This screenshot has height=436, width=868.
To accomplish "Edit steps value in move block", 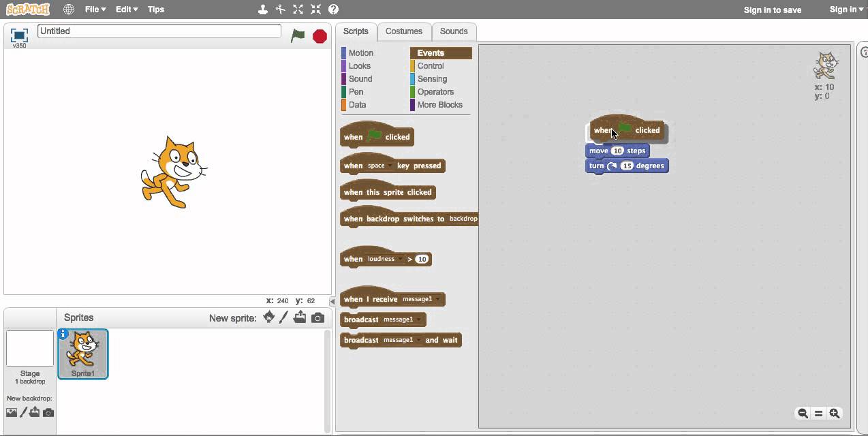I will click(617, 151).
